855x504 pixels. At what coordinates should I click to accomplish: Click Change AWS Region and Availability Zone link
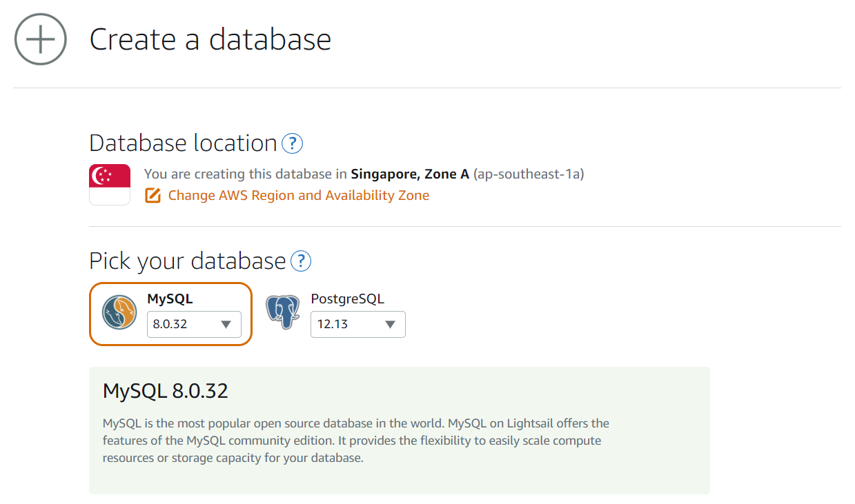[299, 195]
